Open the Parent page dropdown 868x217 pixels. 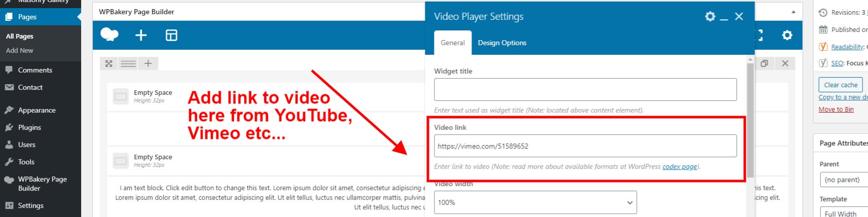[x=844, y=179]
